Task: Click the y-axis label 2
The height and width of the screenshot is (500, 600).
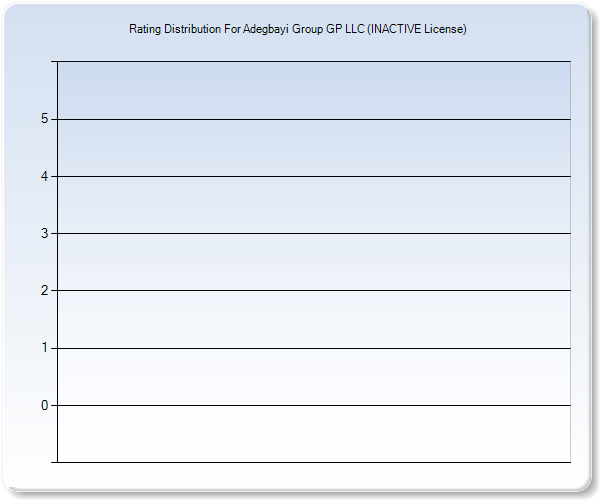Action: point(44,291)
